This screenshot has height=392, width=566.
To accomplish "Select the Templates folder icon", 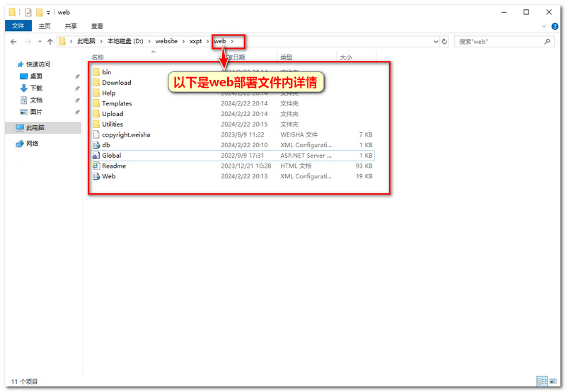I will [x=96, y=103].
